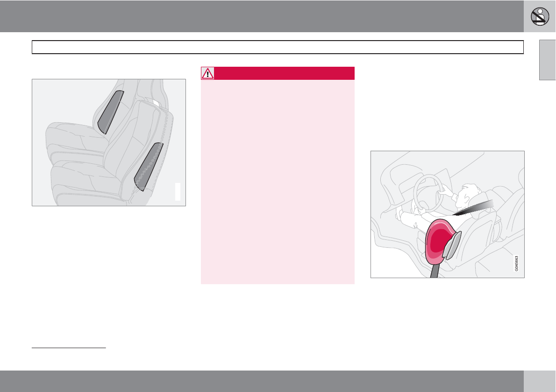
Task: Click the pink warning text box
Action: (x=278, y=182)
